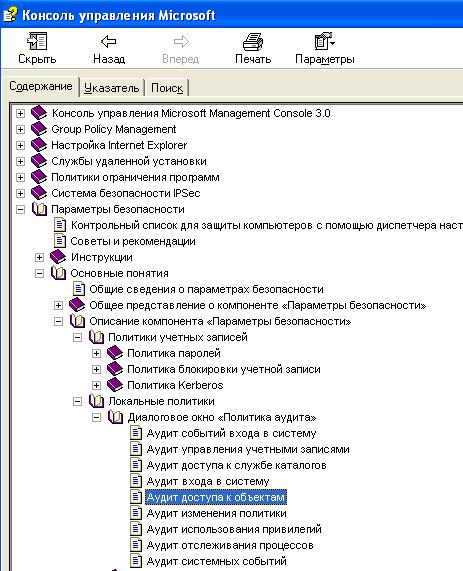Image resolution: width=463 pixels, height=571 pixels.
Task: Click page icon beside Аудит изменения политики
Action: pos(136,513)
